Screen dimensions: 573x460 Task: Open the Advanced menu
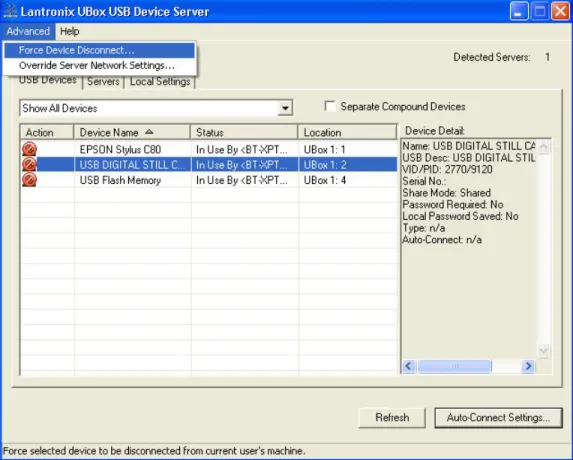[x=28, y=31]
